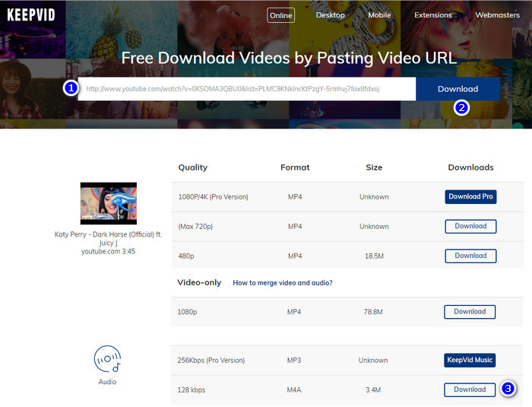Click the '(Max 720p)' quality cell
This screenshot has width=532, height=407.
(x=195, y=227)
